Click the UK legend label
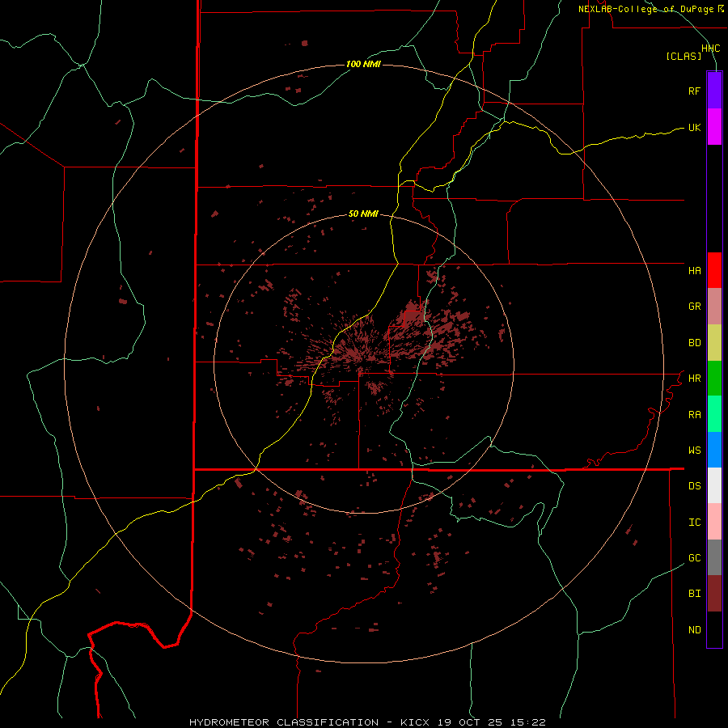 click(694, 127)
